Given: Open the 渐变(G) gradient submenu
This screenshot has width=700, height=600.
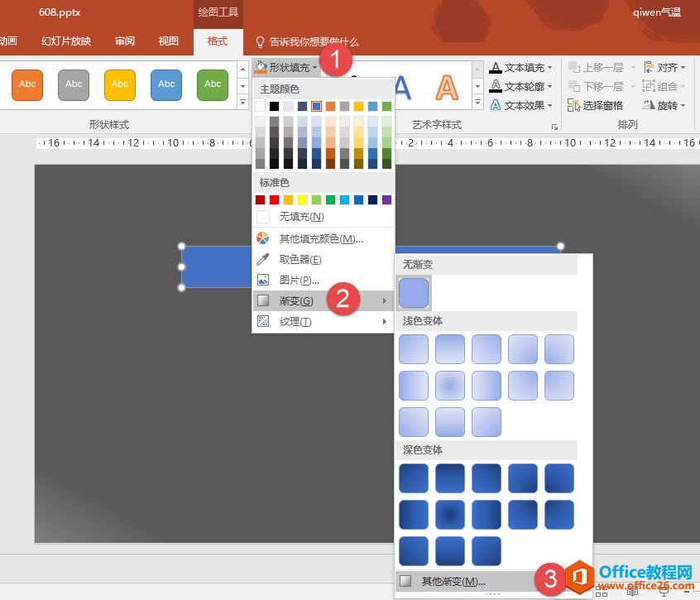Looking at the screenshot, I should click(324, 301).
